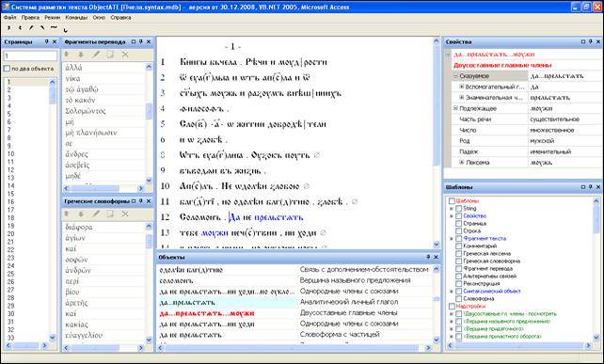Maximize the Греческие словоформы panel
Image resolution: width=604 pixels, height=364 pixels.
pyautogui.click(x=134, y=201)
